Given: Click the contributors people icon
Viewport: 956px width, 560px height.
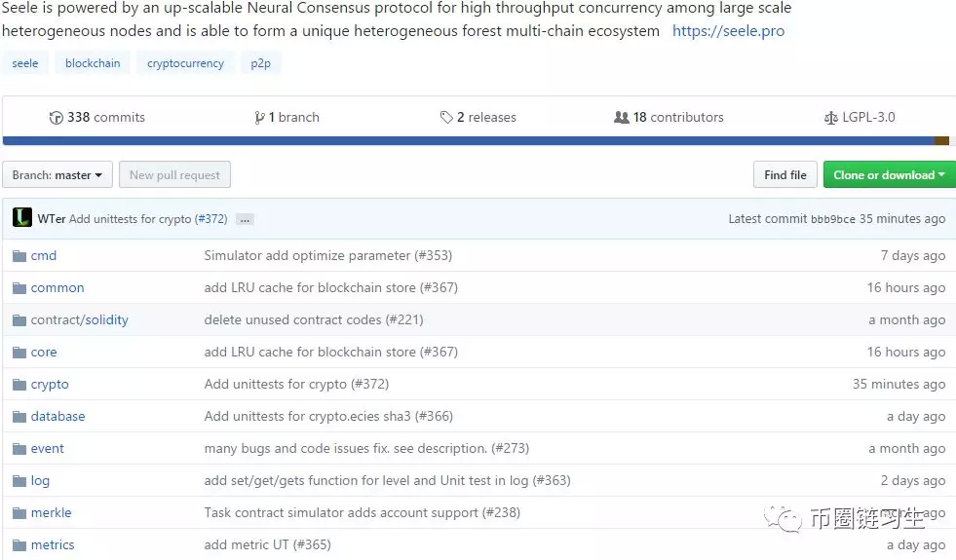Looking at the screenshot, I should click(622, 117).
